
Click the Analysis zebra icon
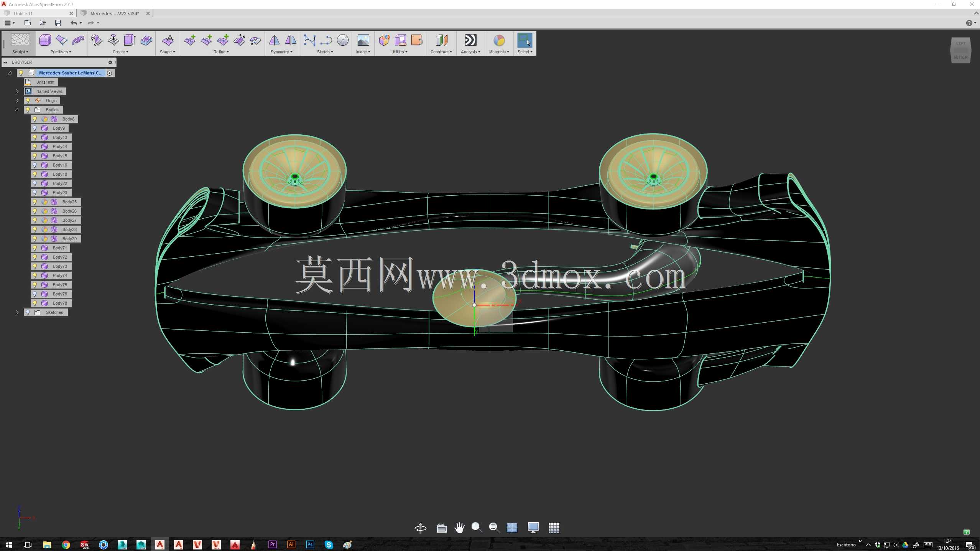point(470,40)
